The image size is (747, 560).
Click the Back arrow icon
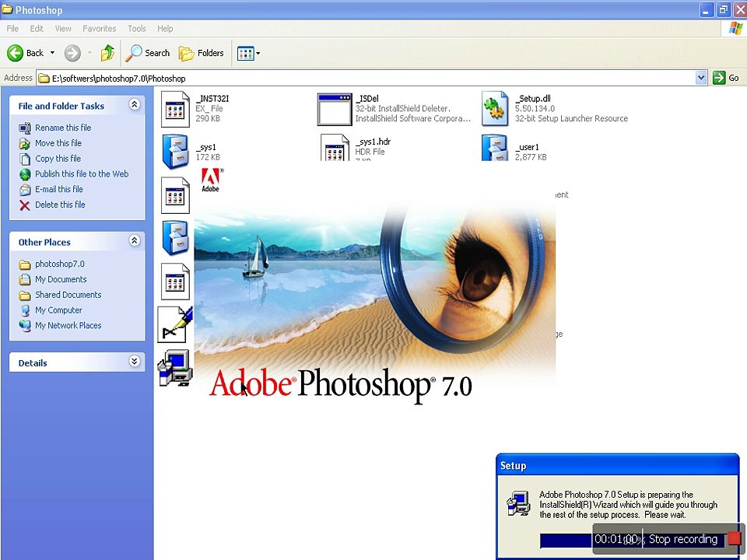[x=15, y=53]
